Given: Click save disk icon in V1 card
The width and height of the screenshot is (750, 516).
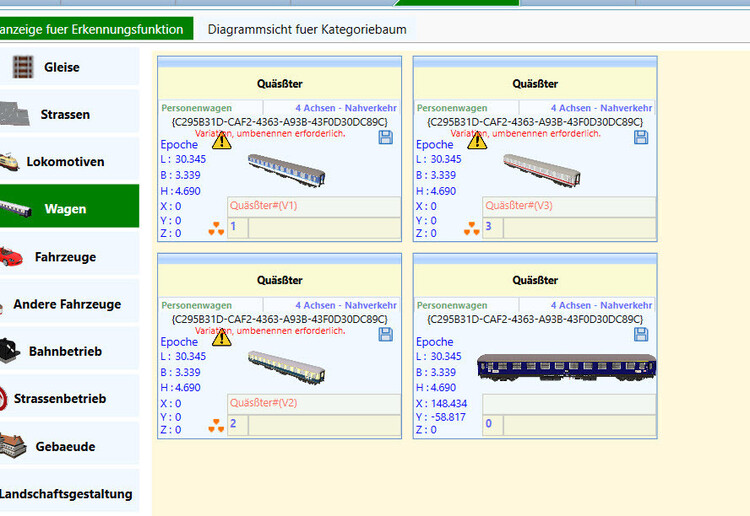Looking at the screenshot, I should 386,137.
